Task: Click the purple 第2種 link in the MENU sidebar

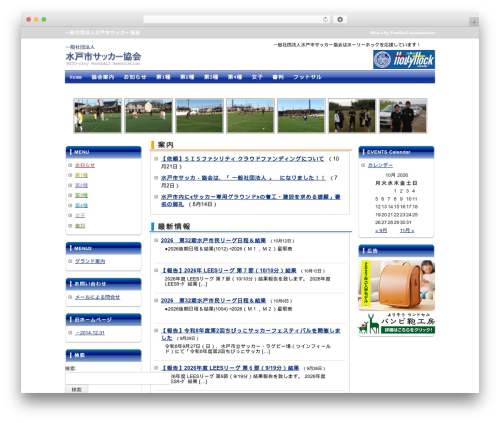Action: [81, 185]
